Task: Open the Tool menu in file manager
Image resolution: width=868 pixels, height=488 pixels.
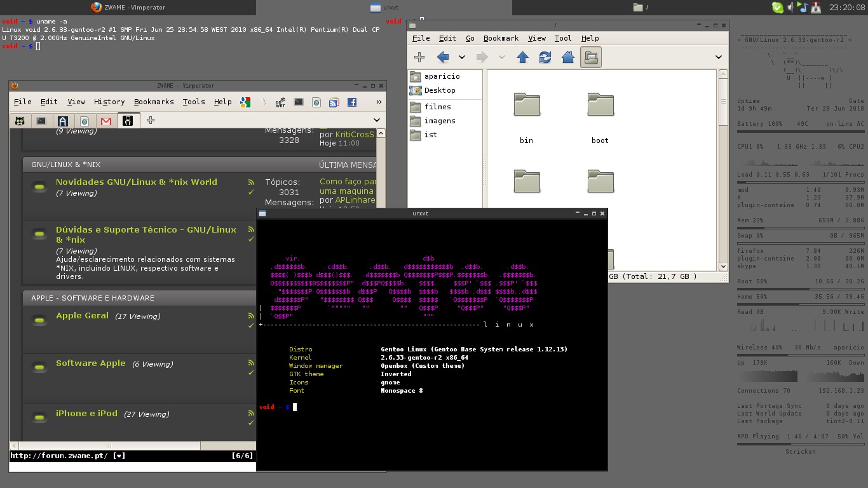Action: point(563,38)
